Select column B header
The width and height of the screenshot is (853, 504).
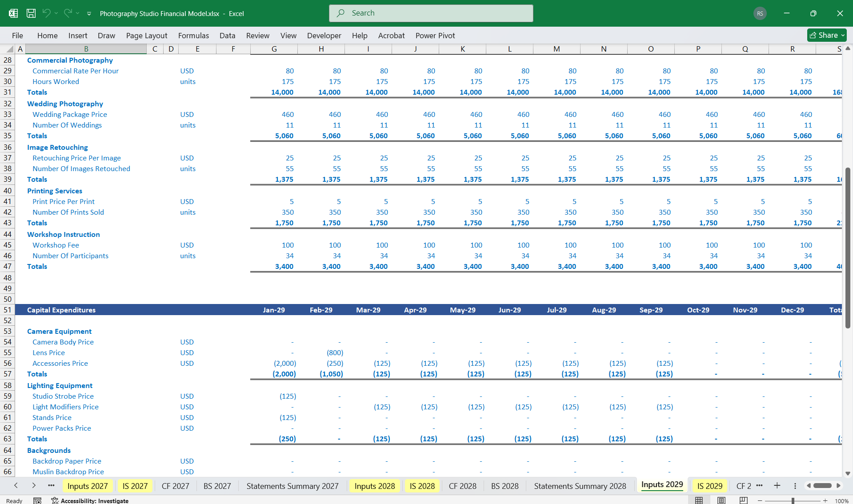point(86,49)
